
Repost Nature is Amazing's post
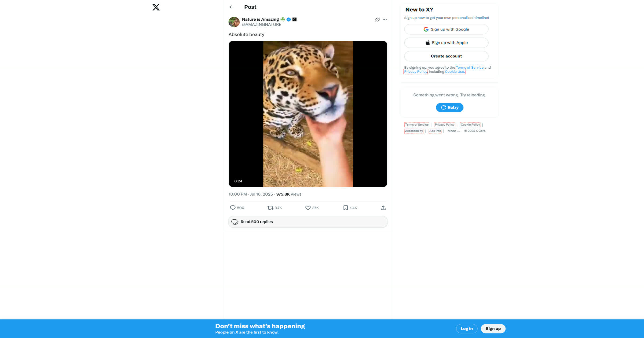point(271,208)
